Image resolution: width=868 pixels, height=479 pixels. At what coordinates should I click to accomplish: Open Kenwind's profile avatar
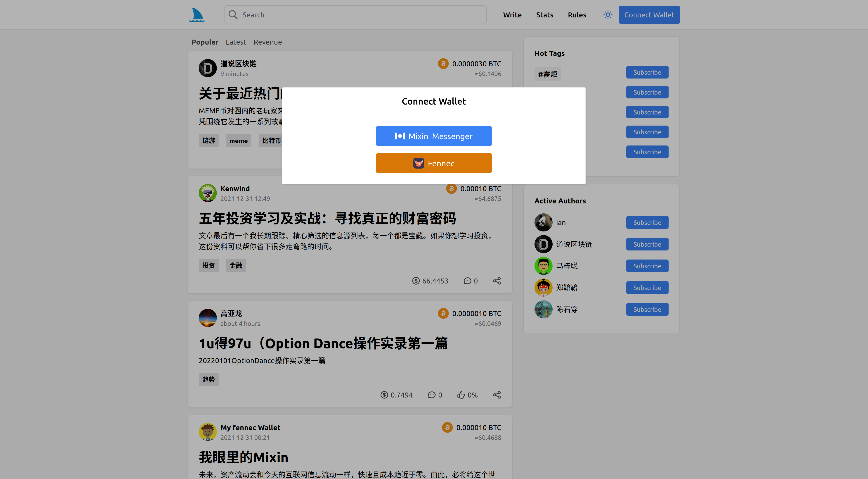click(208, 193)
